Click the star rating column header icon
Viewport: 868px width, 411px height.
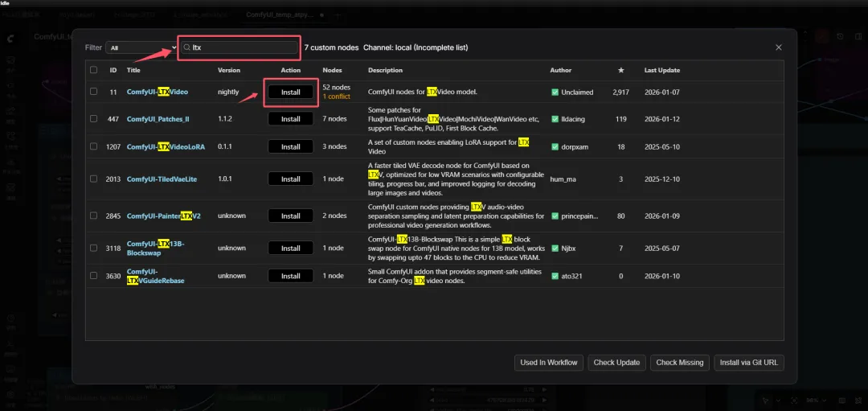pos(621,70)
